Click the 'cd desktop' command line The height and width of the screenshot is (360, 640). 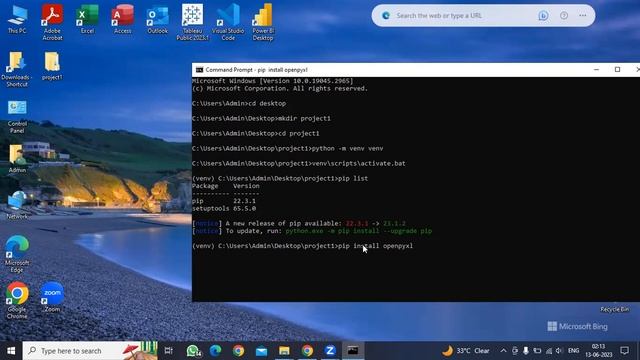coord(239,103)
